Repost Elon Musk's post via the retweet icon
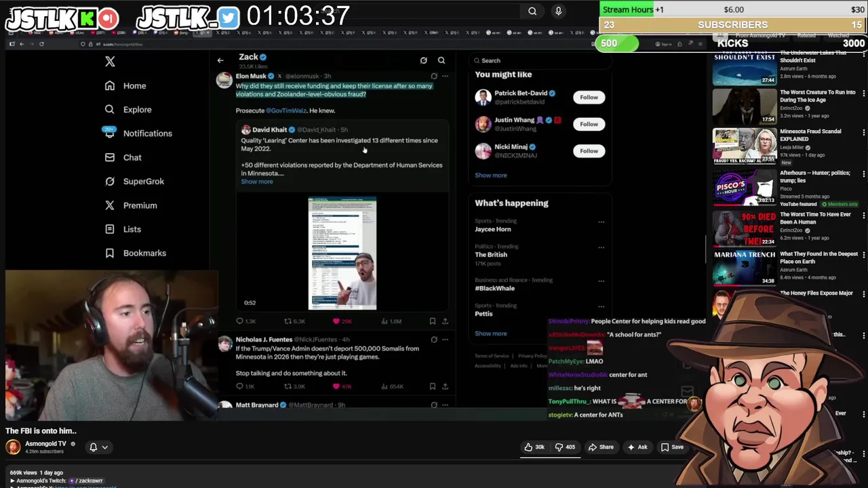The height and width of the screenshot is (488, 868). (x=288, y=321)
